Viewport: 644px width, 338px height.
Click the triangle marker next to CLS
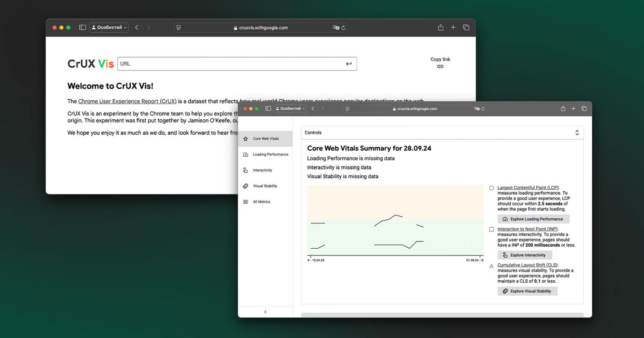click(x=491, y=265)
